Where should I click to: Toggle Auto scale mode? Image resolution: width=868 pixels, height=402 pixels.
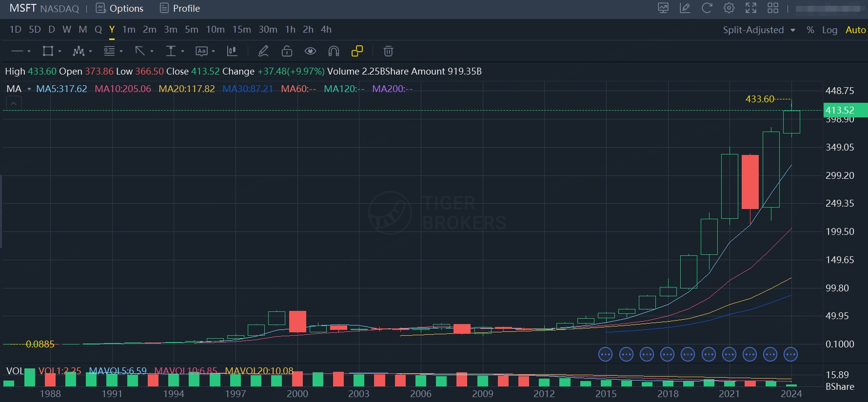click(855, 30)
